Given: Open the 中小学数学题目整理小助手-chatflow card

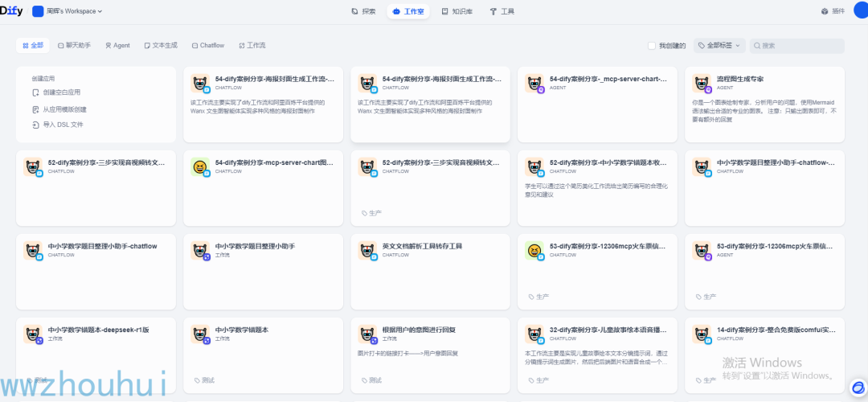Looking at the screenshot, I should pos(96,271).
